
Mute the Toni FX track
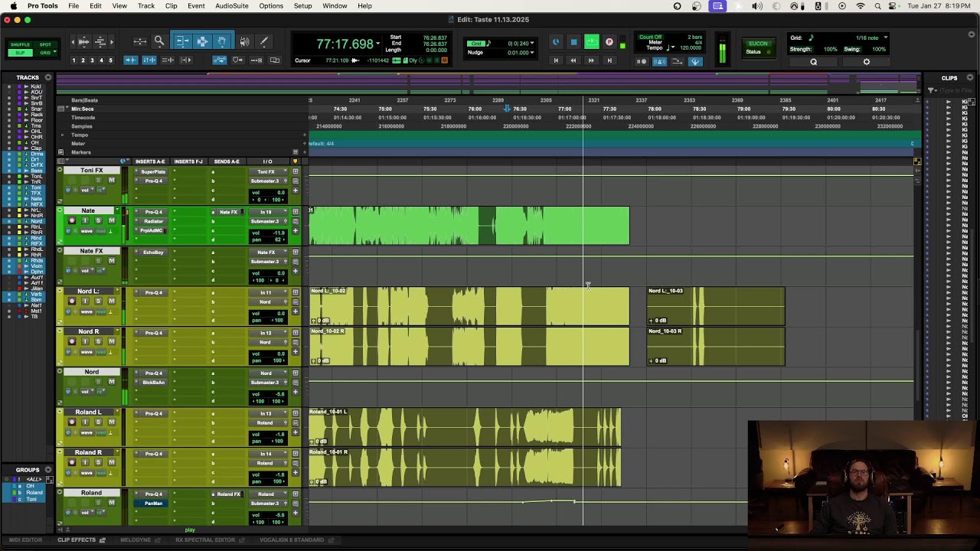coord(111,181)
